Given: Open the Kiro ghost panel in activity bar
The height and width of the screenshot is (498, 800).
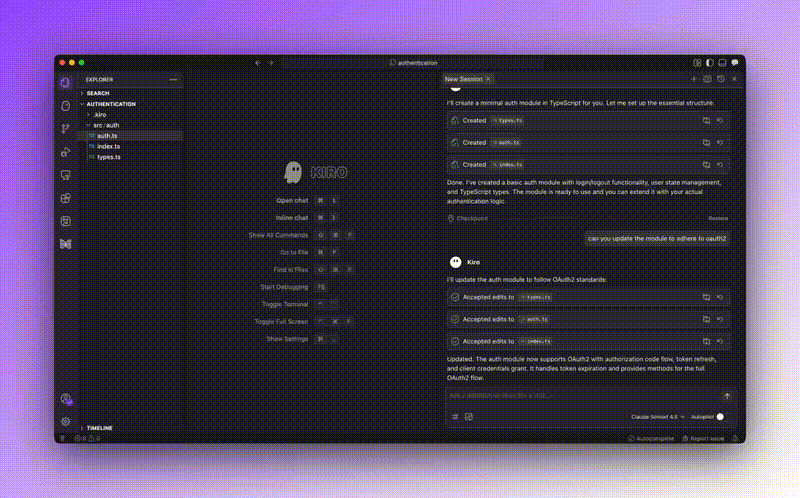Looking at the screenshot, I should 65,106.
